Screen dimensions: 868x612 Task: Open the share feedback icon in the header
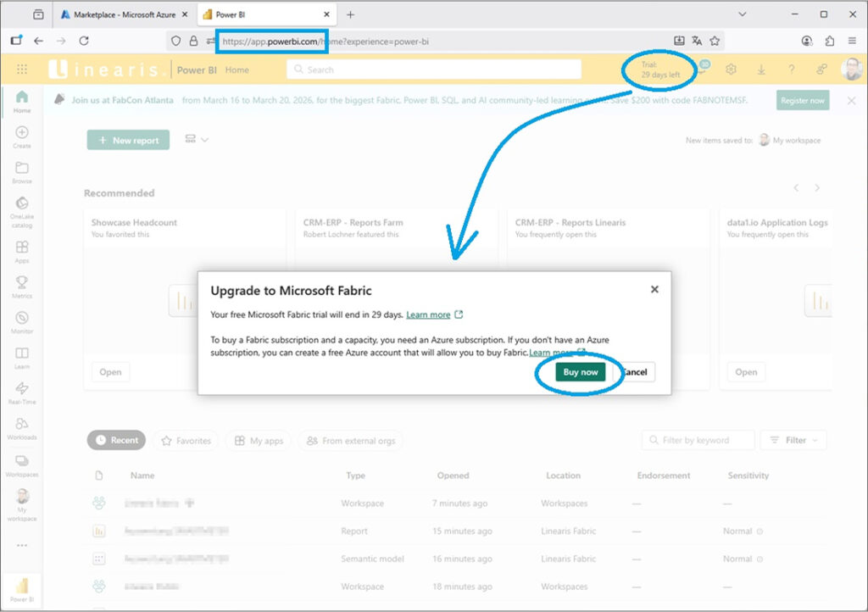(x=821, y=70)
